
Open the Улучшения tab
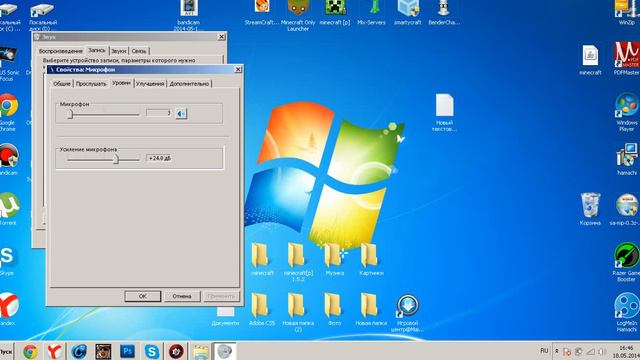tap(150, 84)
